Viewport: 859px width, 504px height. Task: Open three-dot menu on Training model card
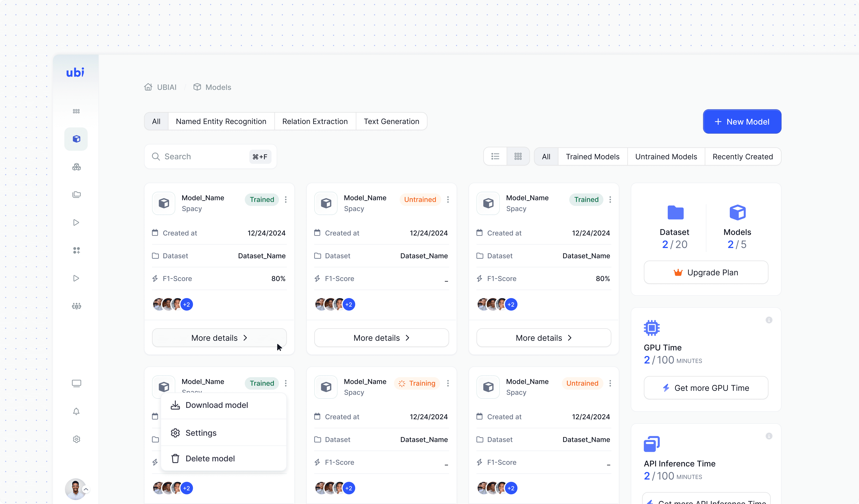coord(448,383)
